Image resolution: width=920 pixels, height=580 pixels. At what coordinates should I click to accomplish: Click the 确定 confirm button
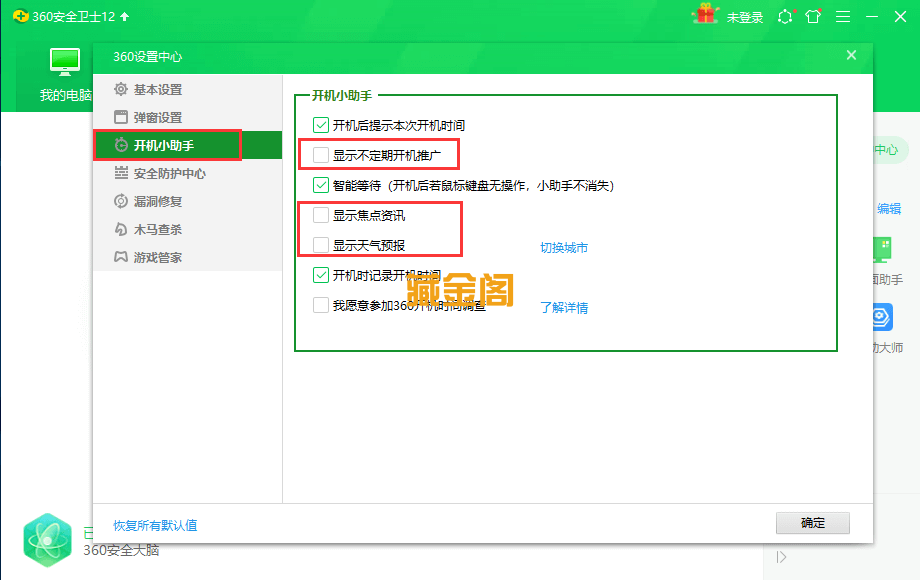(x=812, y=523)
